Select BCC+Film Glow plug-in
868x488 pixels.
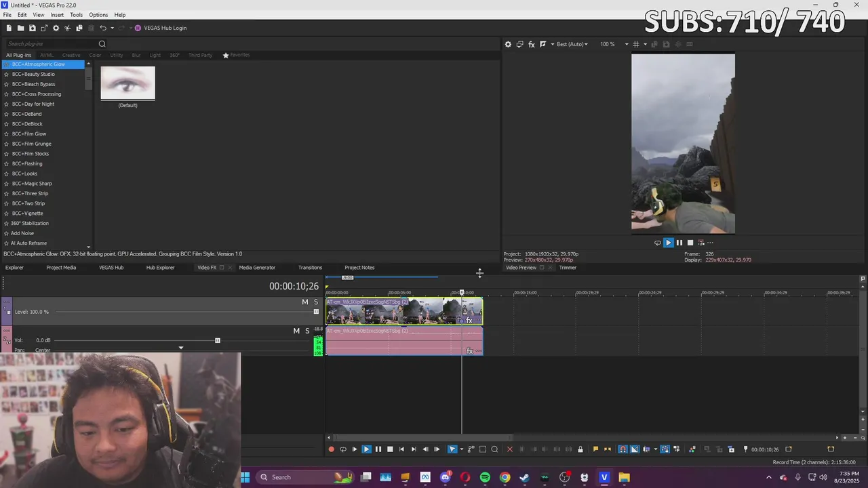29,134
